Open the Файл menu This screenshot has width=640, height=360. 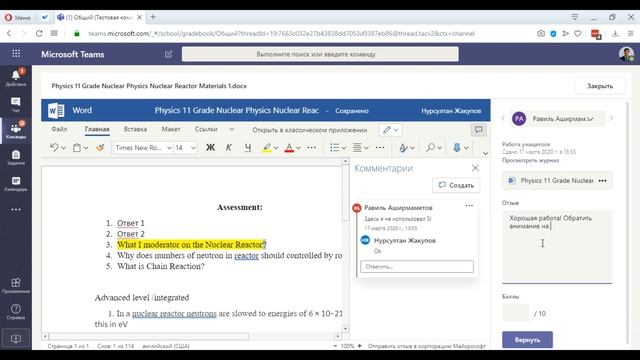point(59,129)
